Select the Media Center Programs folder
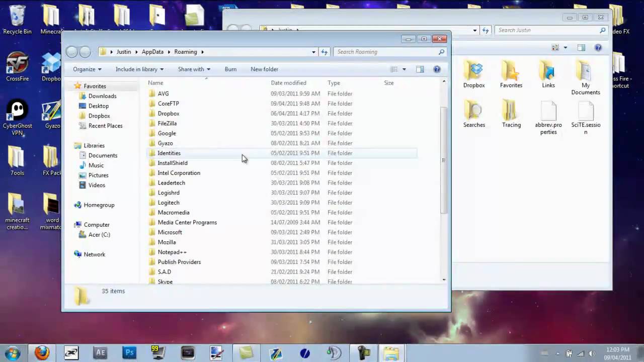The width and height of the screenshot is (644, 362). [282, 222]
